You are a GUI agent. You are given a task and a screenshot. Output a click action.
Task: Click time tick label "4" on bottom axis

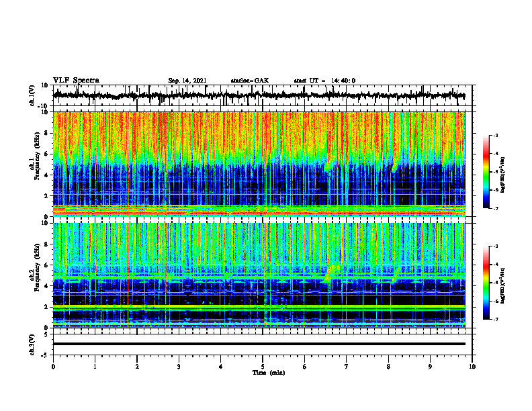tap(221, 367)
